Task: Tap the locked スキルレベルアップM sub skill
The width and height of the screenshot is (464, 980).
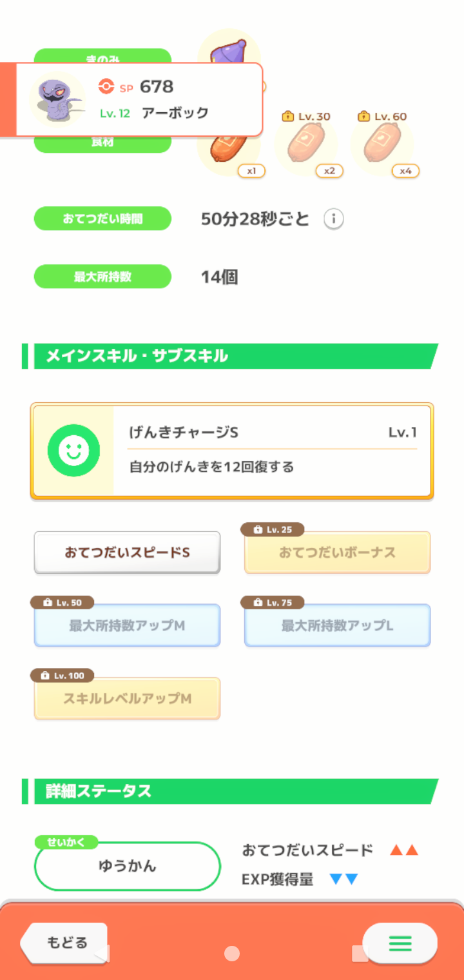Action: coord(127,698)
